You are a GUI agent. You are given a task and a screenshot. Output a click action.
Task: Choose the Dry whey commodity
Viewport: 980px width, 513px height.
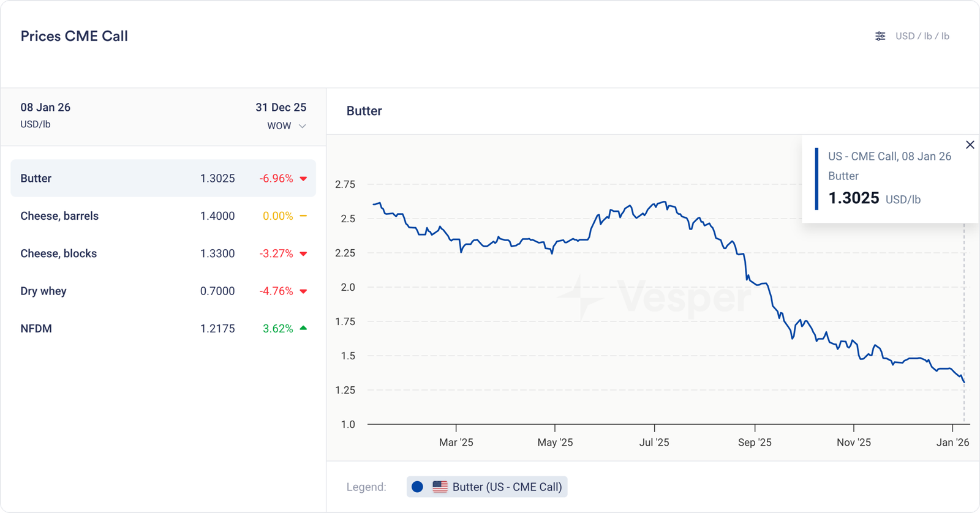[163, 291]
